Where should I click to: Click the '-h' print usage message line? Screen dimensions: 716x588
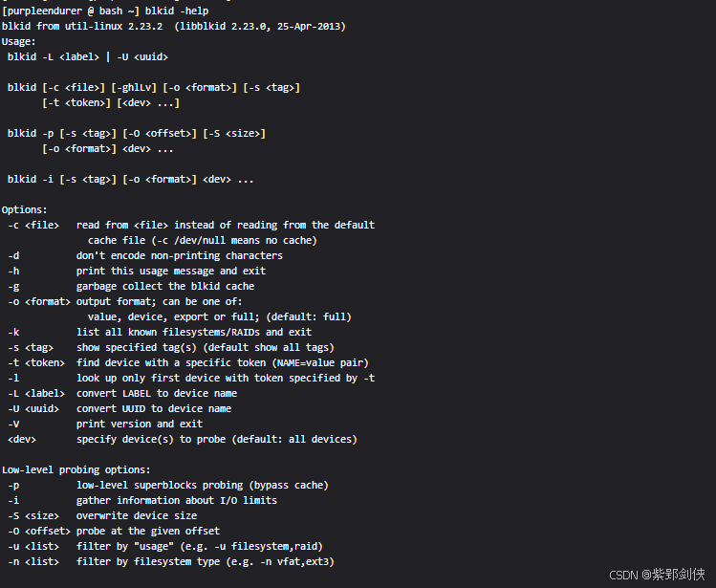137,271
